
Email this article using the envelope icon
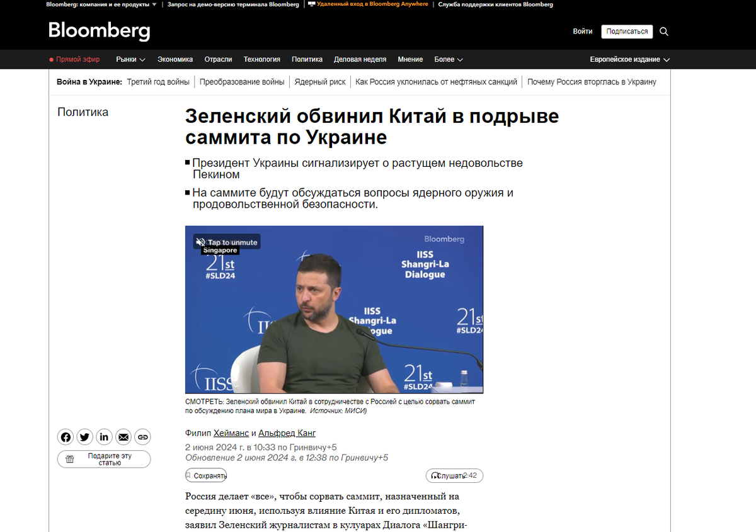[x=123, y=437]
